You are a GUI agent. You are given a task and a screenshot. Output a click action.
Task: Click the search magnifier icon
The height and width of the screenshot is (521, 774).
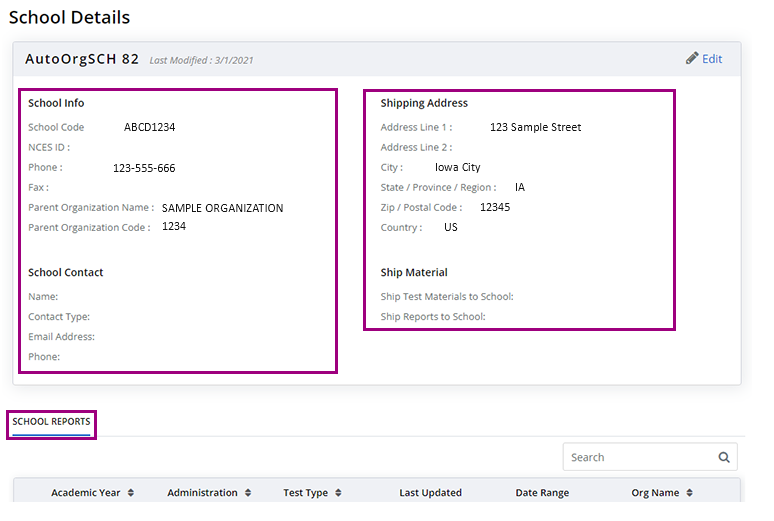724,457
